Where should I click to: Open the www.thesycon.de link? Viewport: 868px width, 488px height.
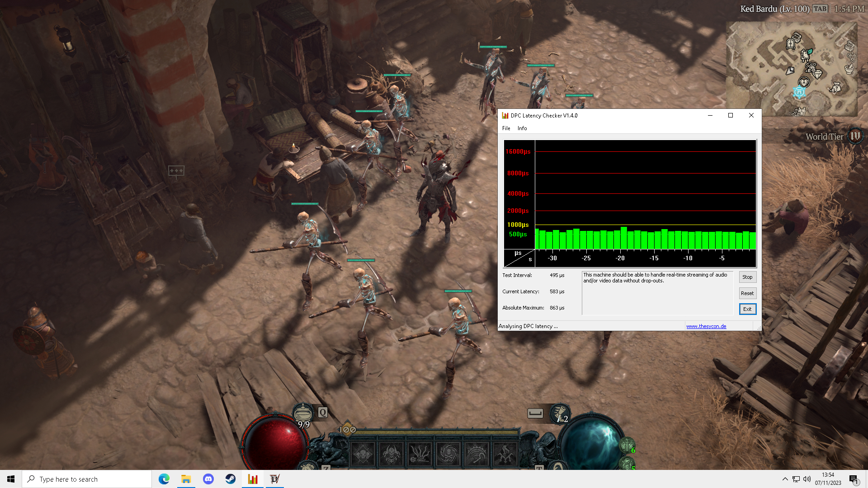tap(706, 326)
